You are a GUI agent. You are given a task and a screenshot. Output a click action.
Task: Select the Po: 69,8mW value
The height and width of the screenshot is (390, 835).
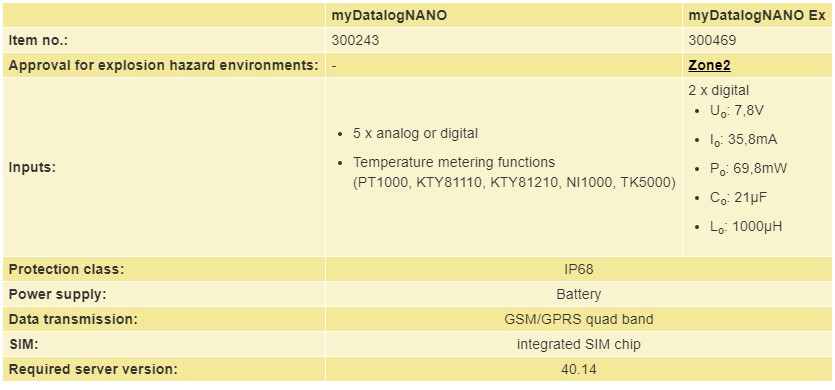coord(748,169)
